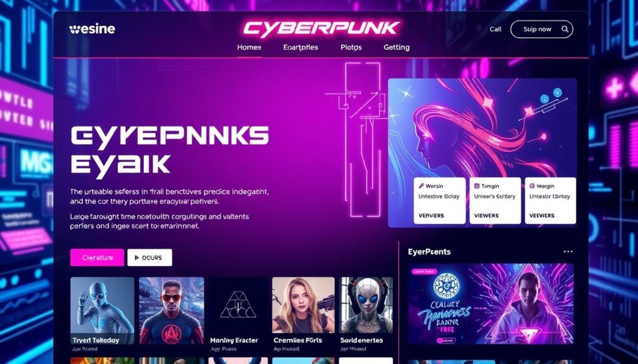
Task: Open the three-dots menu beside EyerPsents
Action: [568, 252]
